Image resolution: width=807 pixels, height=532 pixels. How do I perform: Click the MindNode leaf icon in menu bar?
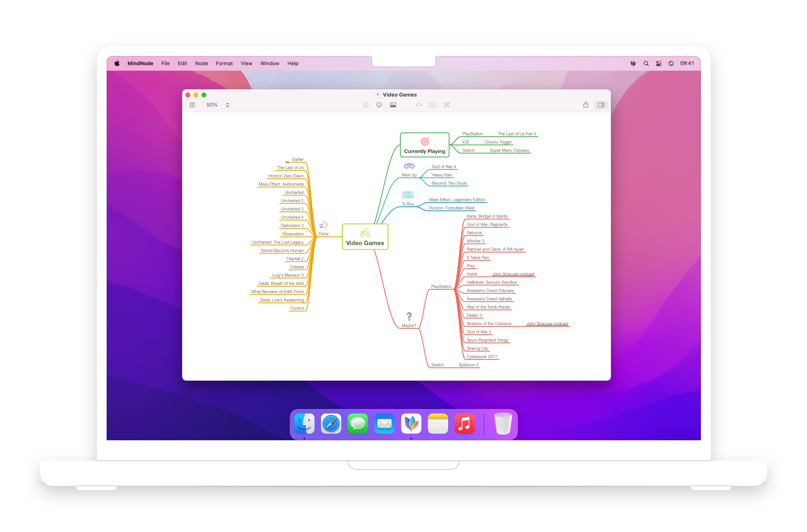(633, 63)
